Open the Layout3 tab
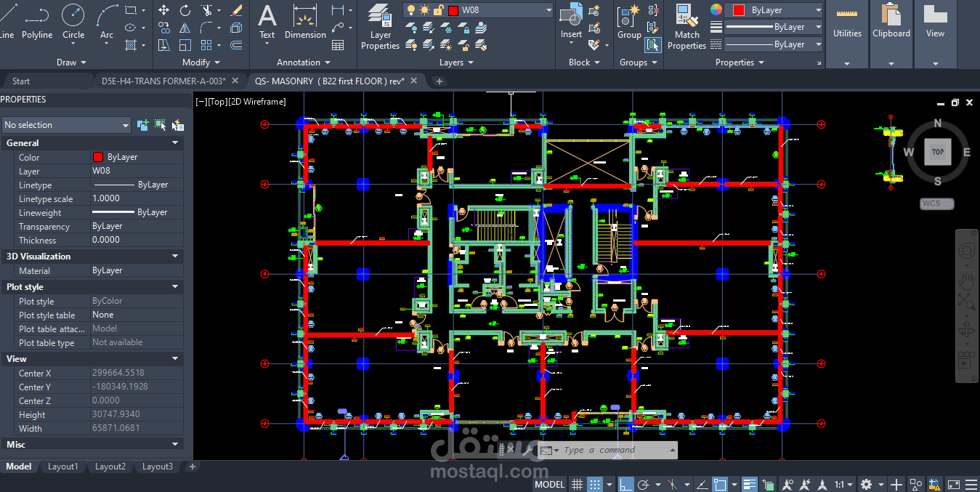The image size is (980, 492). (158, 467)
